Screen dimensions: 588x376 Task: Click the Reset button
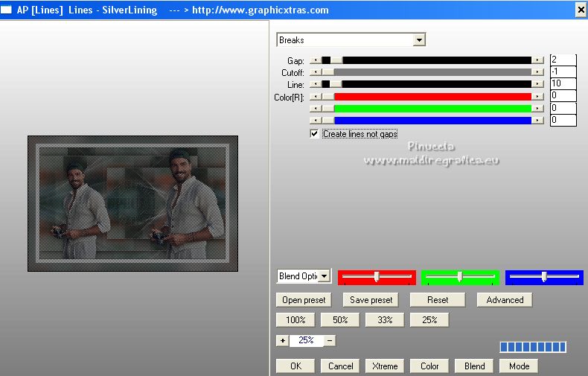pyautogui.click(x=438, y=300)
